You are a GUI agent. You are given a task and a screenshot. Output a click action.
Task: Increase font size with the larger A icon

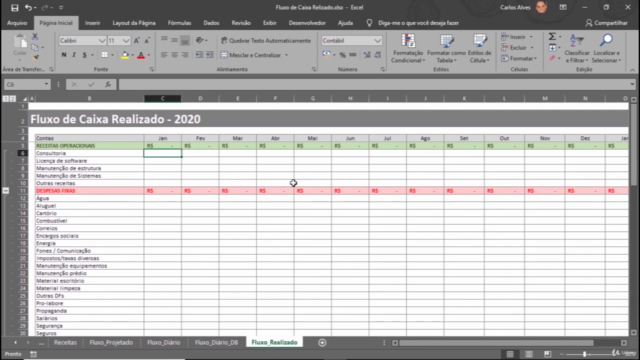pyautogui.click(x=137, y=40)
